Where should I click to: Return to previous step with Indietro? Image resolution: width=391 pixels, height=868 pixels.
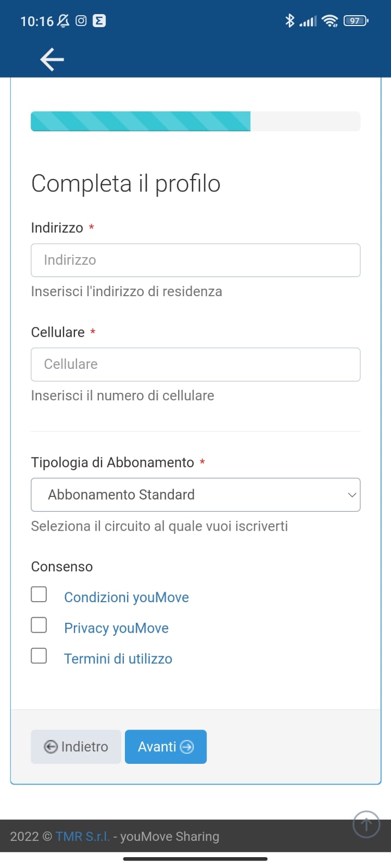coord(76,747)
